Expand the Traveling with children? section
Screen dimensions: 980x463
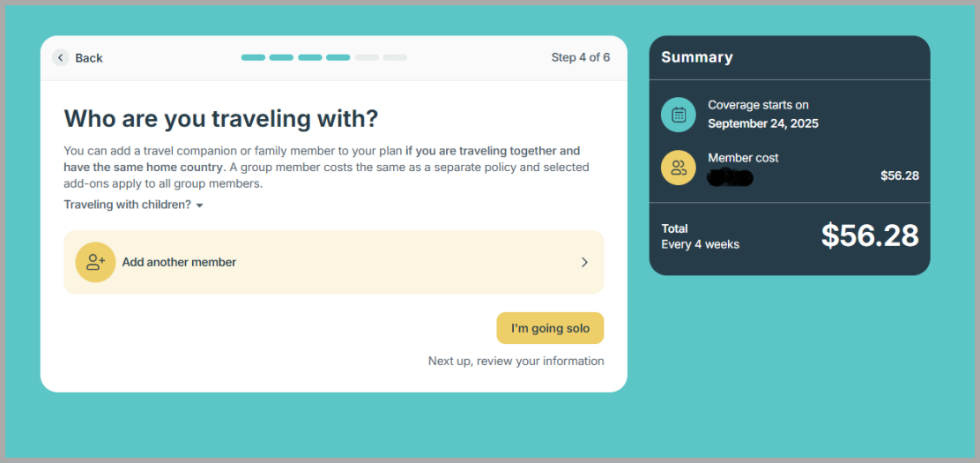coord(127,205)
